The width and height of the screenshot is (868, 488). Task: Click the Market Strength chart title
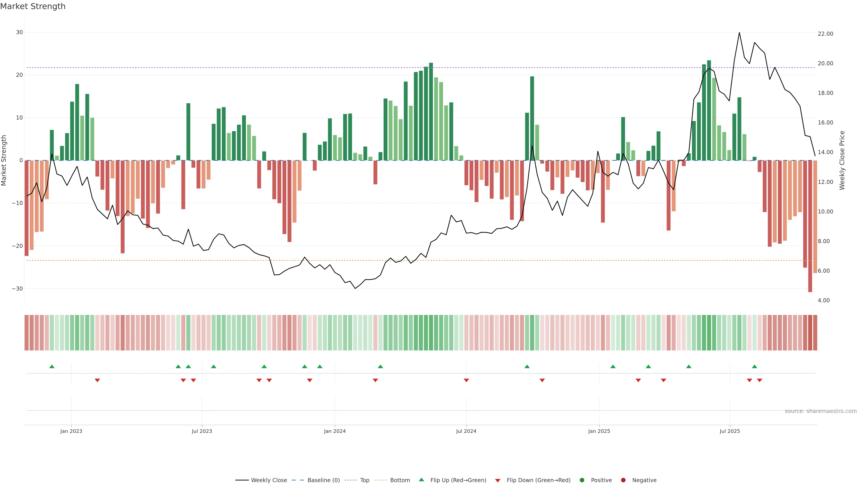tap(33, 6)
